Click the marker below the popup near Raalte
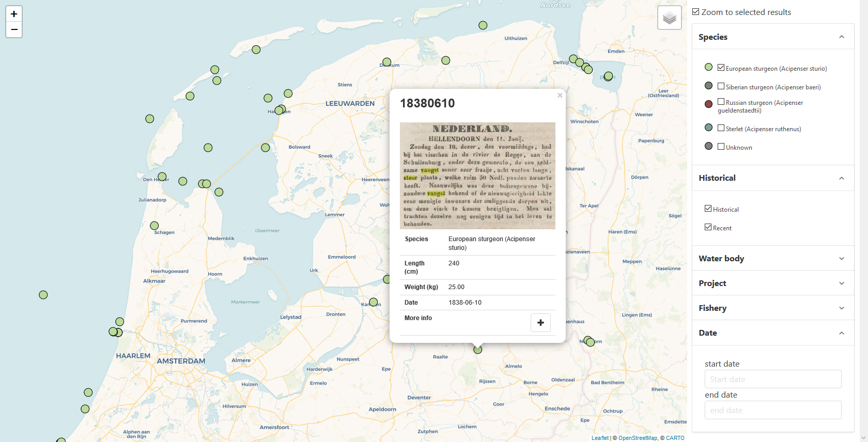The height and width of the screenshot is (442, 868). click(478, 350)
